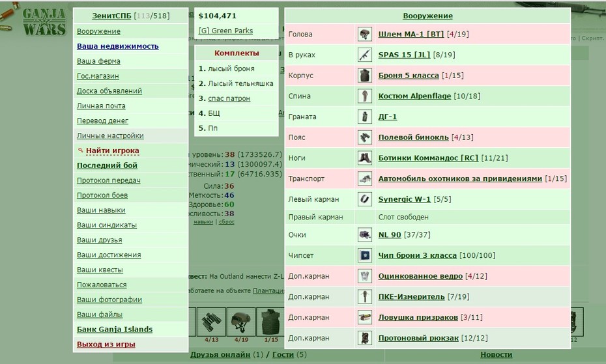The image size is (606, 364).
Task: Click the ДГ-1 grenade icon
Action: pos(364,117)
